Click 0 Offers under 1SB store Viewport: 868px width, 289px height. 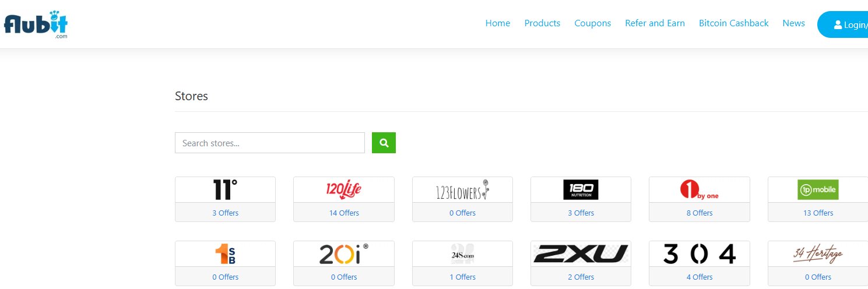pos(225,277)
